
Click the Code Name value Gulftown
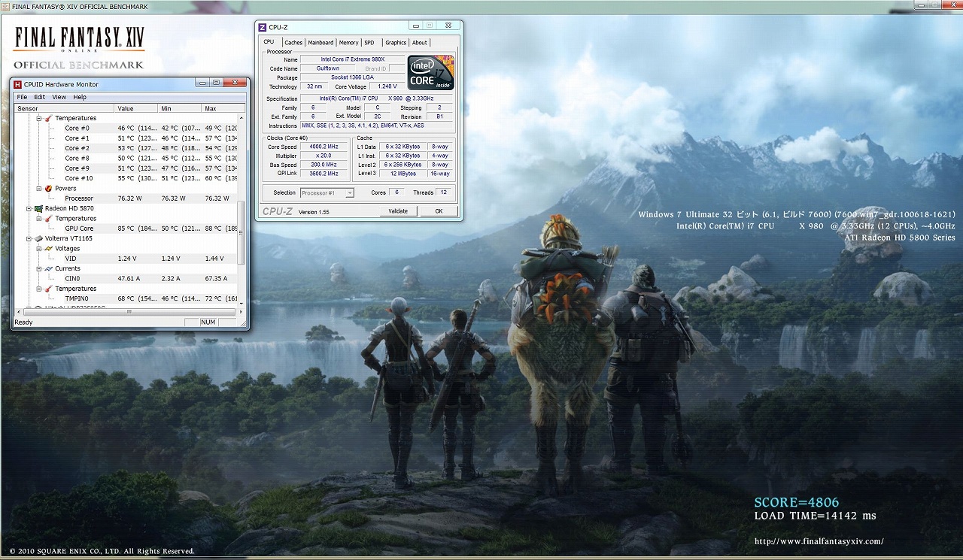coord(328,68)
